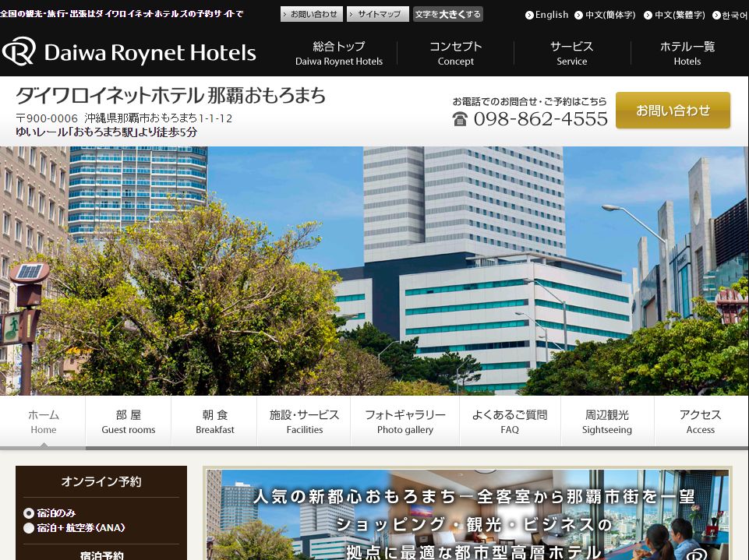Click the arrow icon before 한국어
Screen dimensions: 749x560
coord(716,16)
